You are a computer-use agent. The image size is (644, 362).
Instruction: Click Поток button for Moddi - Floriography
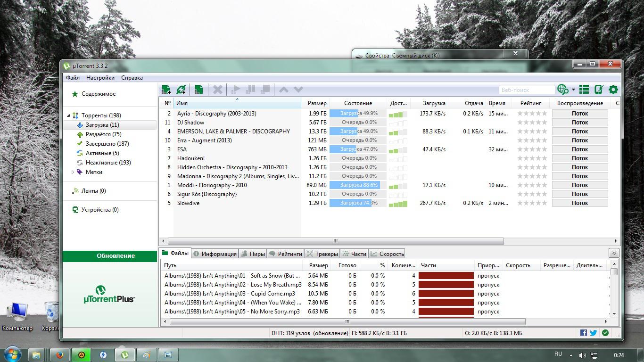click(580, 185)
